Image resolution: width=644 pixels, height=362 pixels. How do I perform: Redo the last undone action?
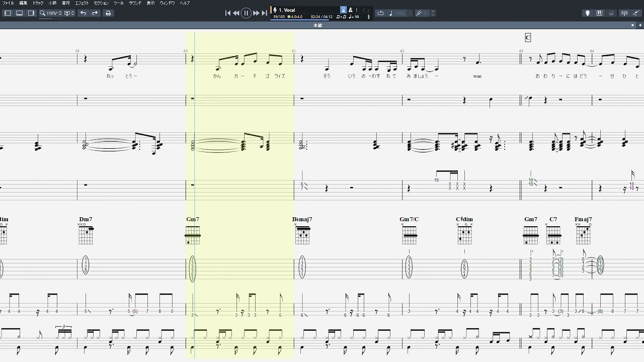click(x=95, y=13)
